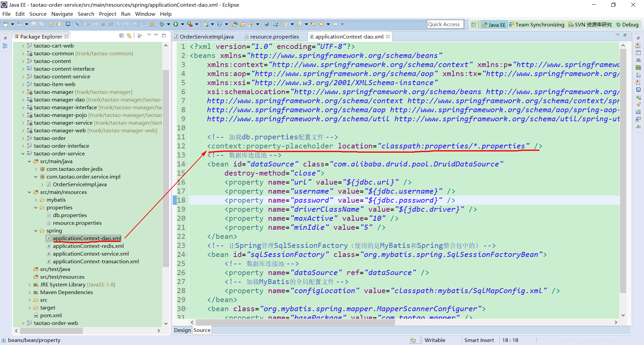Click the Search flashlight toolbar icon
The image size is (644, 345).
point(251,24)
